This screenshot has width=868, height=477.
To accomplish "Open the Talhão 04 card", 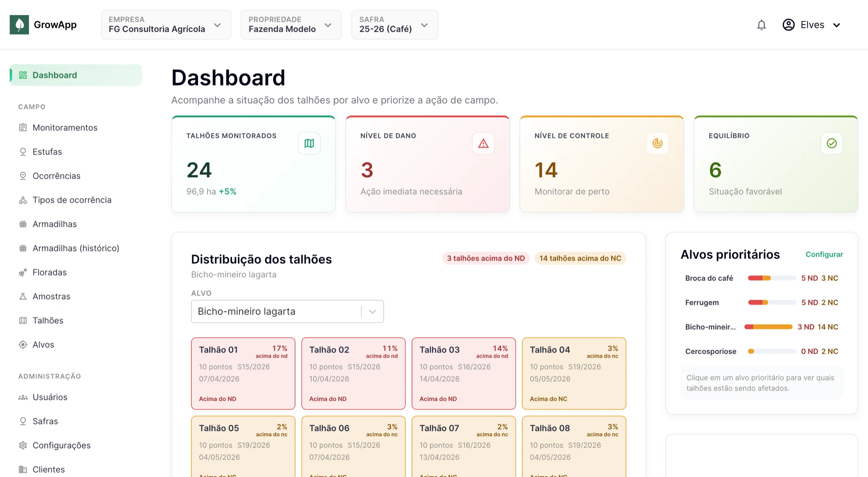I will [574, 374].
